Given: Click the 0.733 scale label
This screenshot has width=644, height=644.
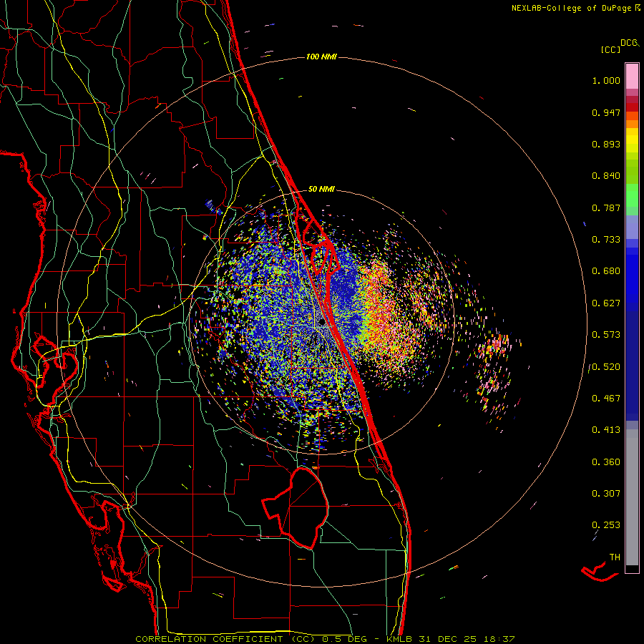Looking at the screenshot, I should tap(606, 240).
